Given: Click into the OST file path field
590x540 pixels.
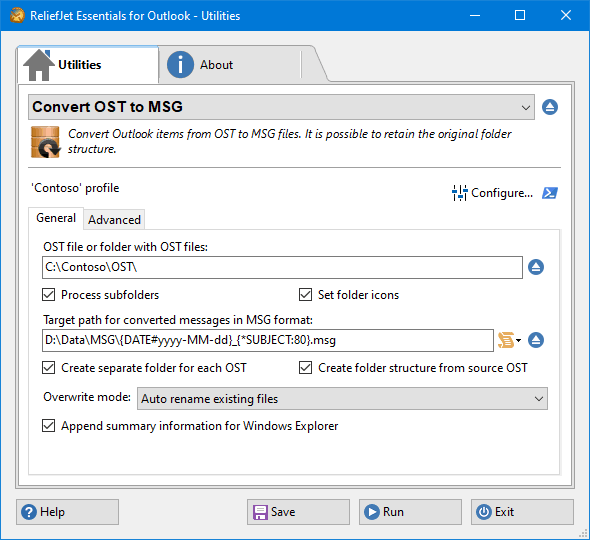Looking at the screenshot, I should click(x=282, y=268).
